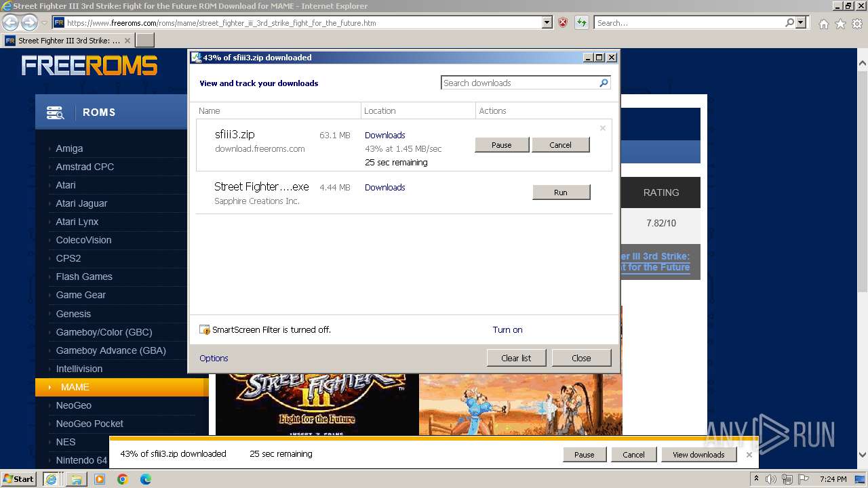Click the volume speaker tray icon
Screen dimensions: 868x488
(x=770, y=479)
